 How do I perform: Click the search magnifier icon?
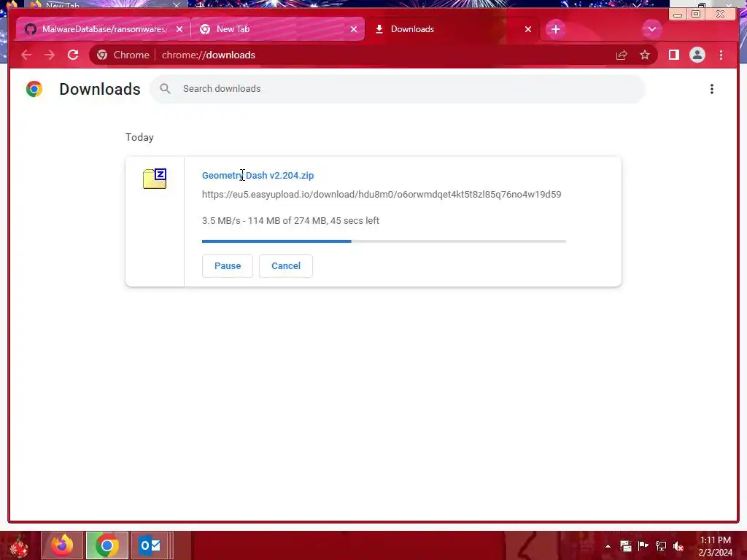[x=166, y=88]
